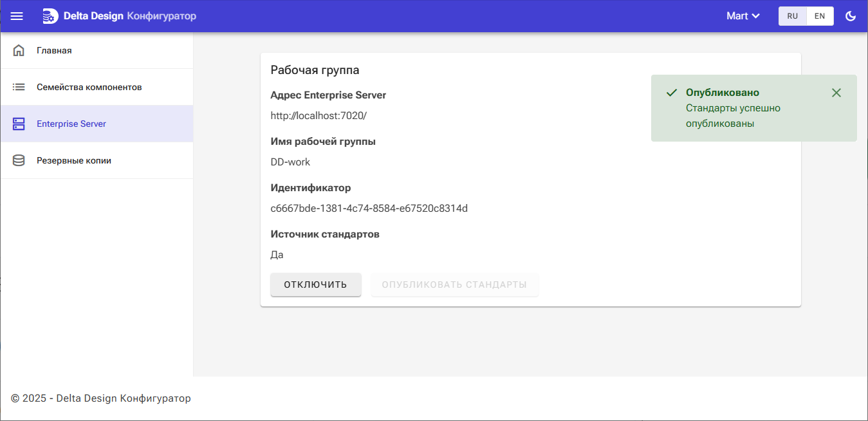Click Стандарты успешно опубликованы message
The image size is (868, 421).
tap(734, 116)
